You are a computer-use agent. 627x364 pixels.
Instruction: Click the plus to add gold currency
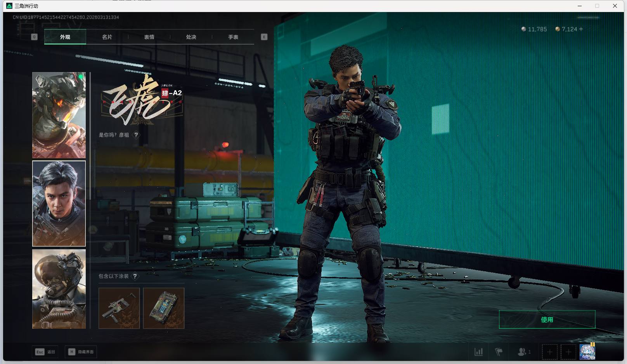coord(581,29)
